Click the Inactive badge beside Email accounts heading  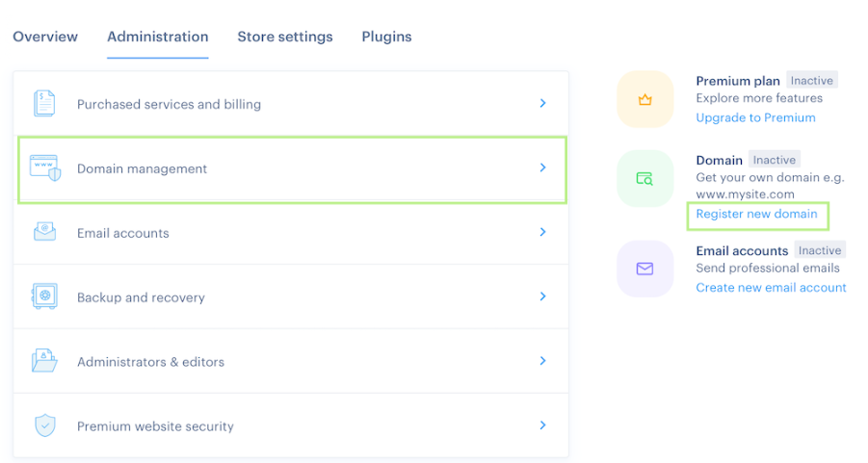[820, 250]
